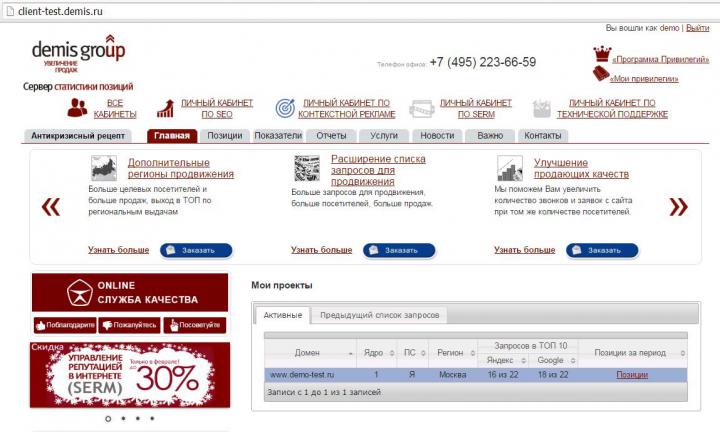Viewport: 720px width, 432px height.
Task: Select the Активные projects tab
Action: point(283,315)
